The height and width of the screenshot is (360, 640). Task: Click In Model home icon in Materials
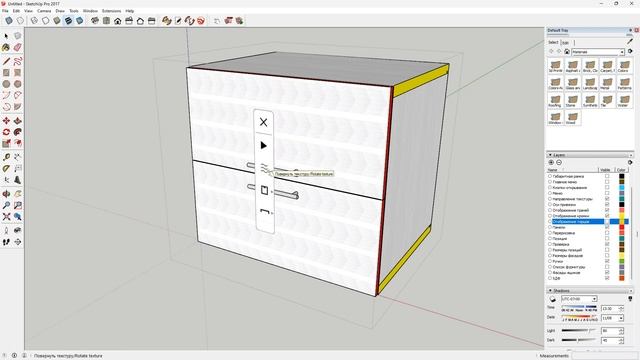[x=567, y=52]
